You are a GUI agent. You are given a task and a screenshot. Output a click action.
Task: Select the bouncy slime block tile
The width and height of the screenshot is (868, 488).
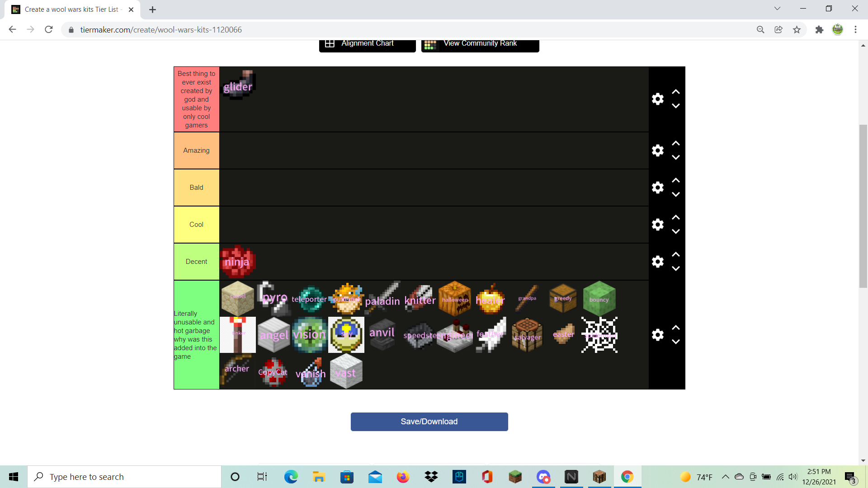(x=599, y=299)
